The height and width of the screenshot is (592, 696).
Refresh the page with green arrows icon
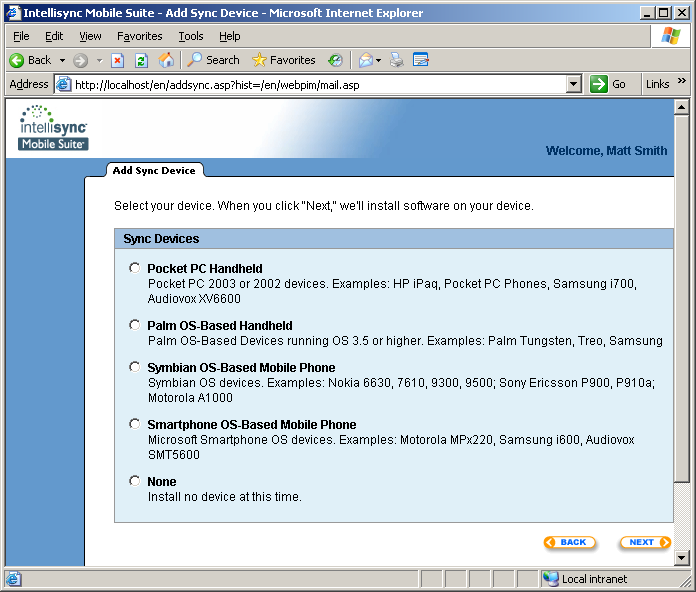pyautogui.click(x=141, y=60)
